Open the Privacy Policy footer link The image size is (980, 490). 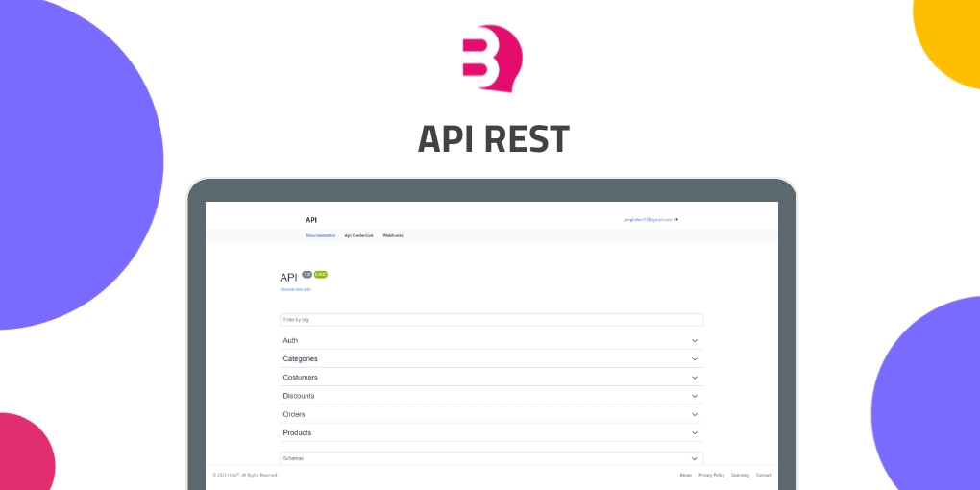tap(712, 475)
